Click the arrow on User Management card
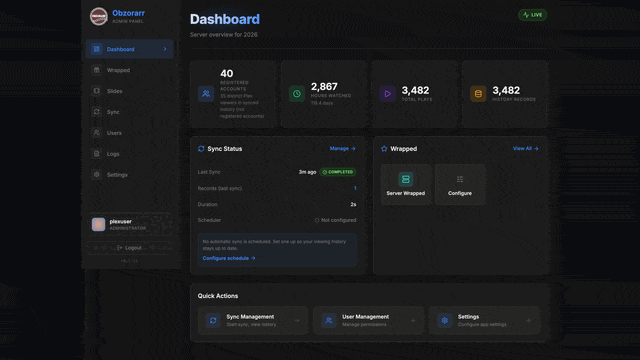The height and width of the screenshot is (360, 640). coord(413,320)
